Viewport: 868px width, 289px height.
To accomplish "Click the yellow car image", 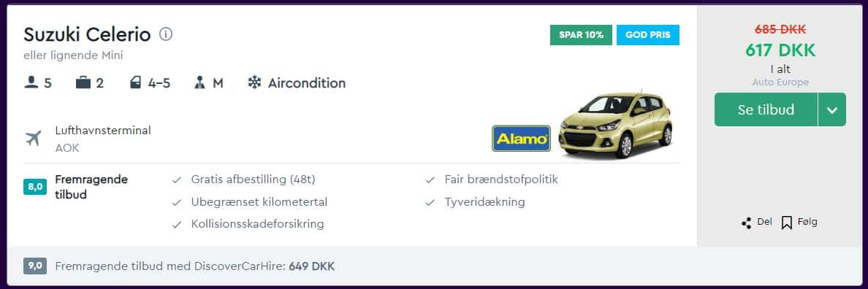I will point(616,124).
